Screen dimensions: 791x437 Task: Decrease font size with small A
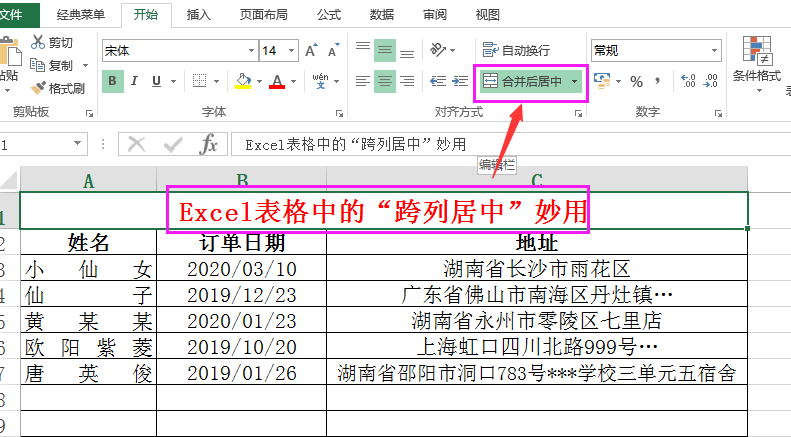(x=333, y=50)
